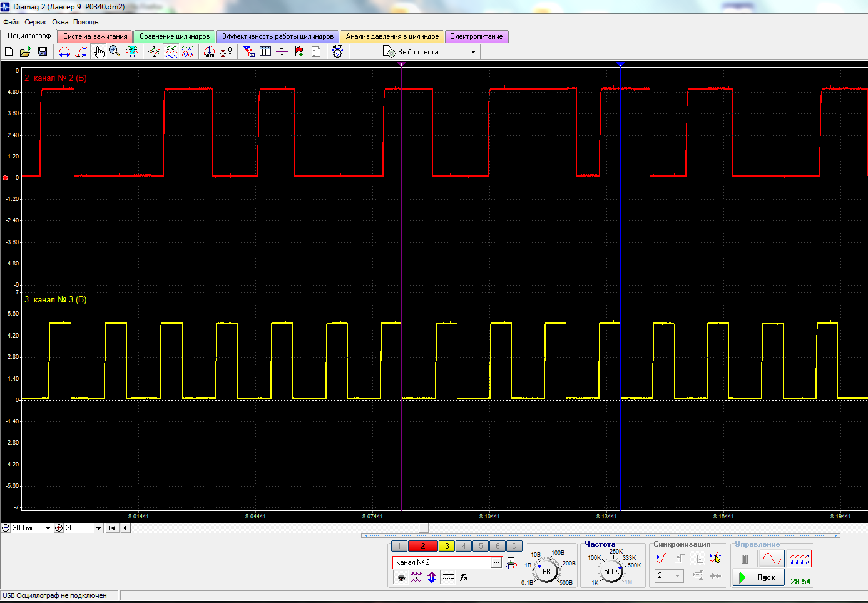
Task: Open the filter funnel tool
Action: 249,51
